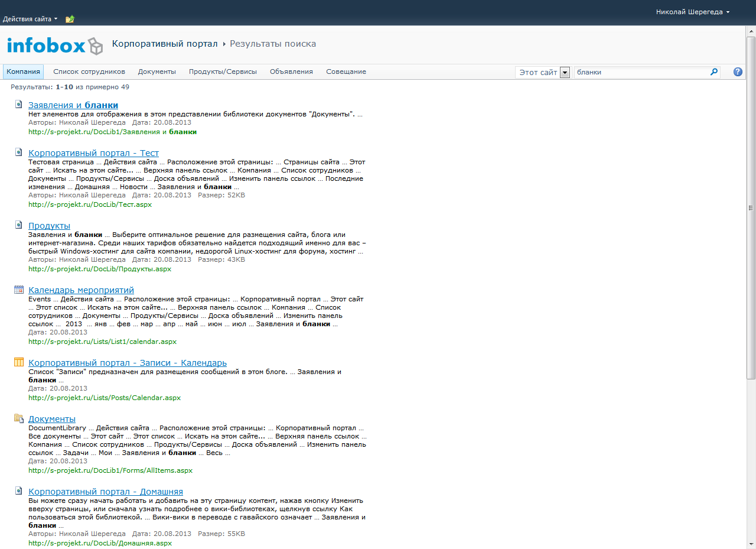
Task: Click the scrollbar up arrow
Action: (751, 31)
